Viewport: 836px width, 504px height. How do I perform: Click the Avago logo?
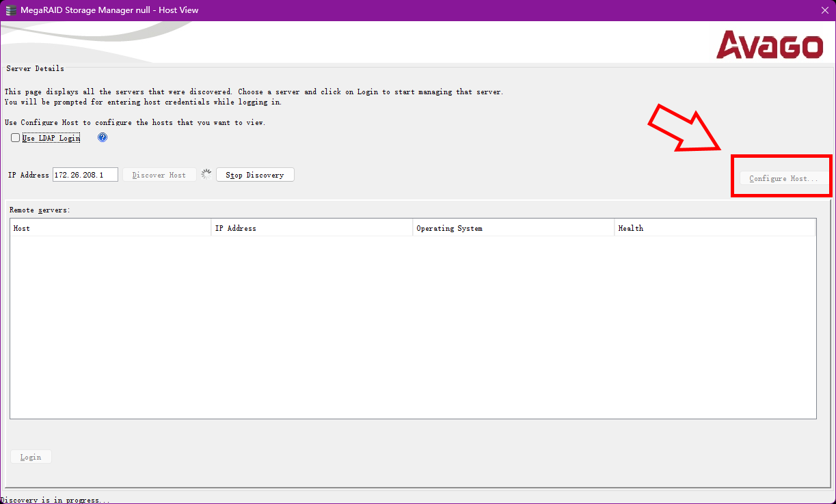(x=769, y=45)
